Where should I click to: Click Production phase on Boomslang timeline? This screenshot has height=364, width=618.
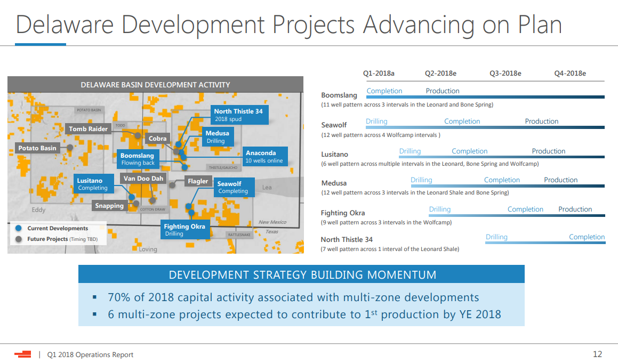(442, 91)
